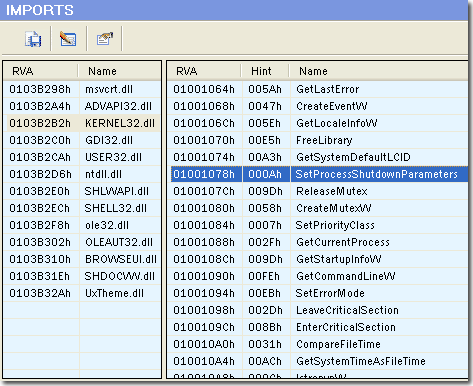
Task: Click hint value 0007h
Action: coord(265,225)
